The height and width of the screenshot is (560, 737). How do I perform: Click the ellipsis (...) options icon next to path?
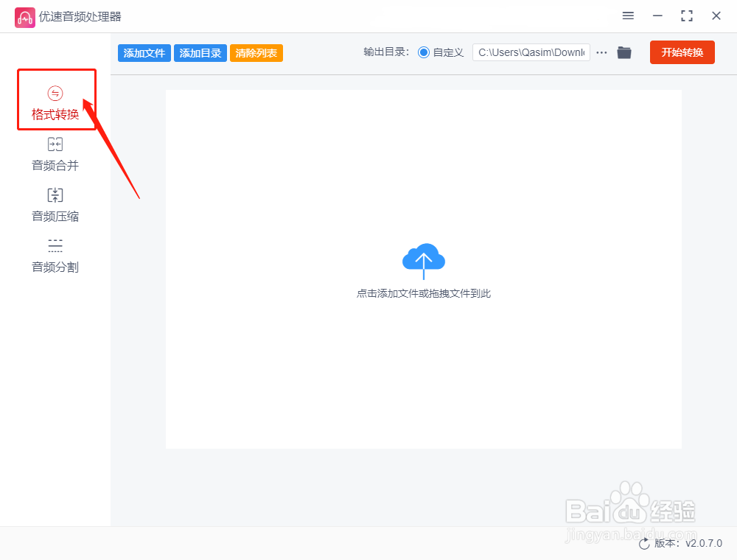click(601, 52)
